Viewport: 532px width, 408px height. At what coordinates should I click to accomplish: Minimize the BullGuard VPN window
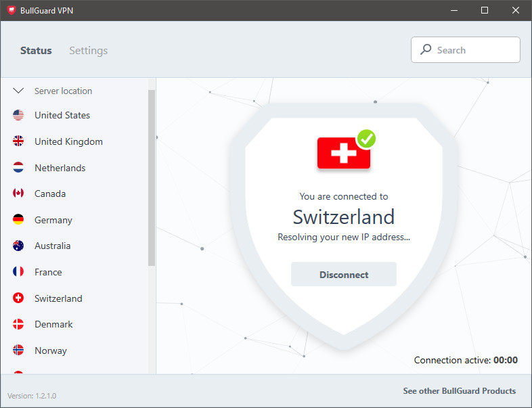[454, 10]
